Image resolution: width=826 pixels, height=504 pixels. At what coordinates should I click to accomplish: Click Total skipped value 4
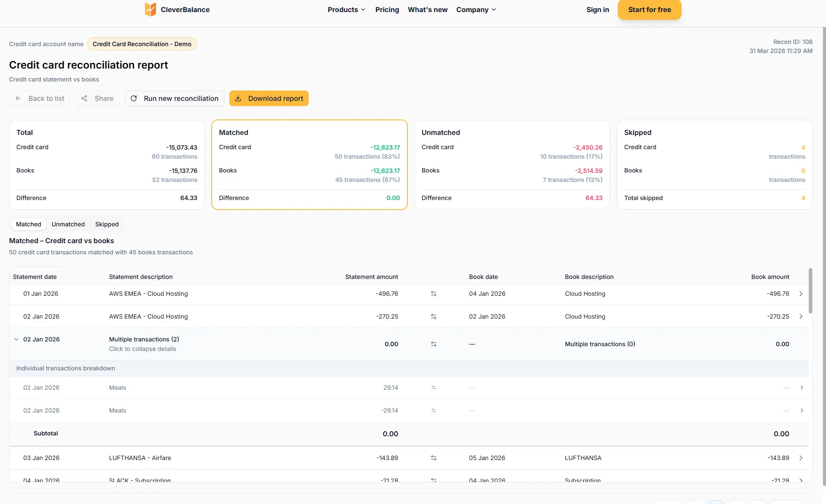pyautogui.click(x=803, y=198)
